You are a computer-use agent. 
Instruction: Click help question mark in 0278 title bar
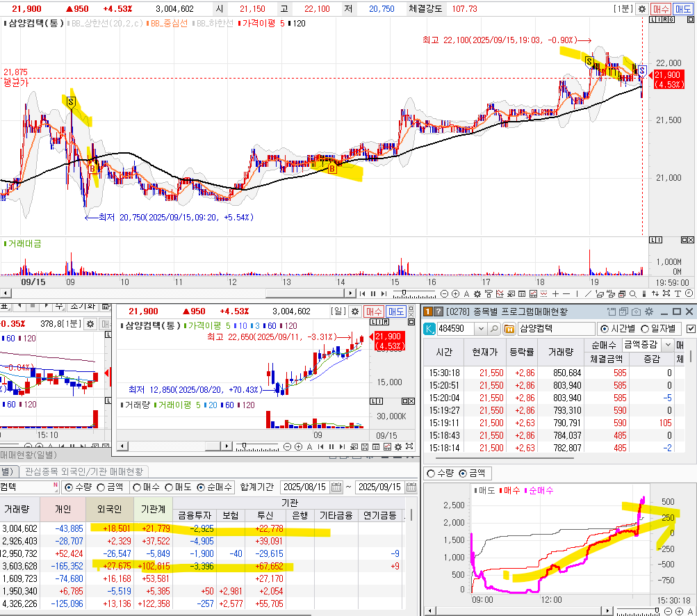tap(438, 311)
